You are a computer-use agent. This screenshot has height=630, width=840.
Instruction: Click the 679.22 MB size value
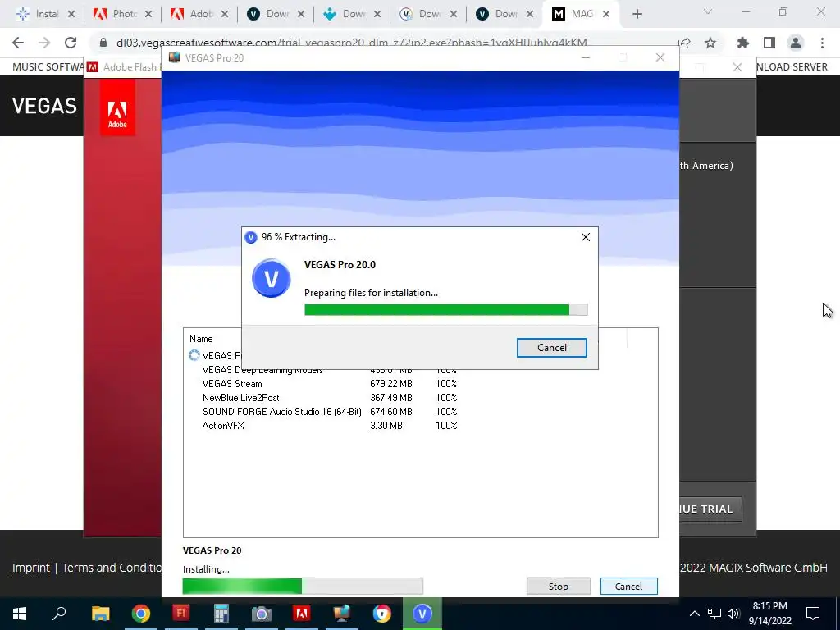391,384
